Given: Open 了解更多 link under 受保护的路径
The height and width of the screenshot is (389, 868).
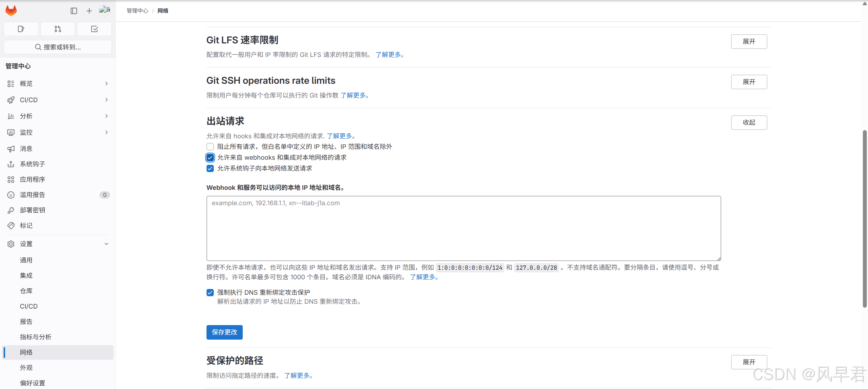Looking at the screenshot, I should coord(298,375).
